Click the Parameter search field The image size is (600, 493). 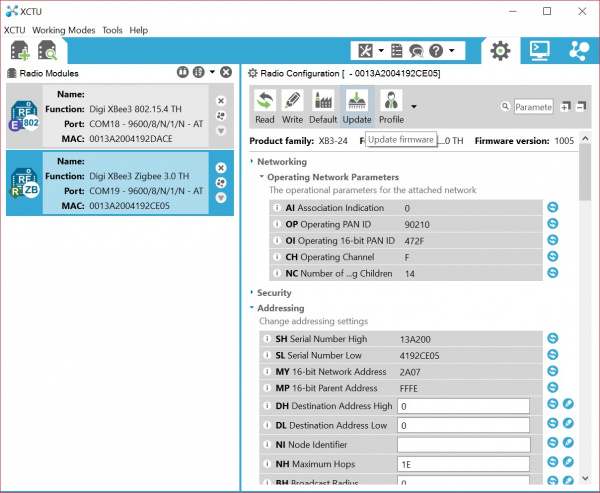[x=533, y=107]
